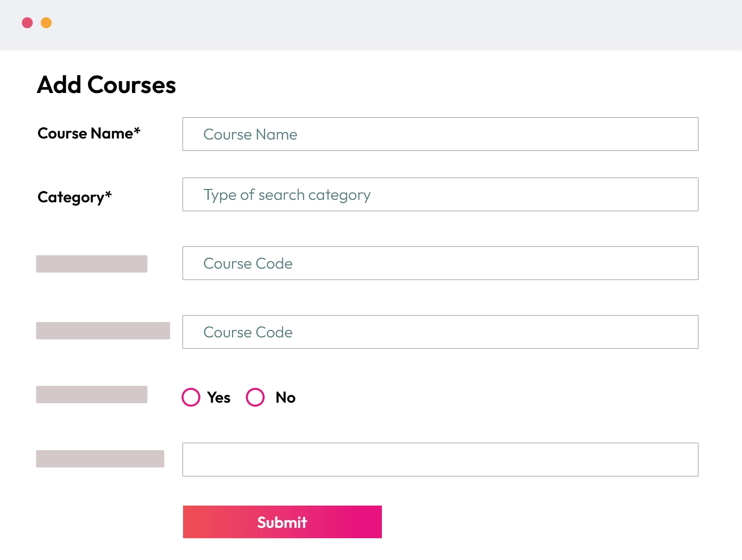
Task: Click the Yes option text
Action: click(219, 397)
